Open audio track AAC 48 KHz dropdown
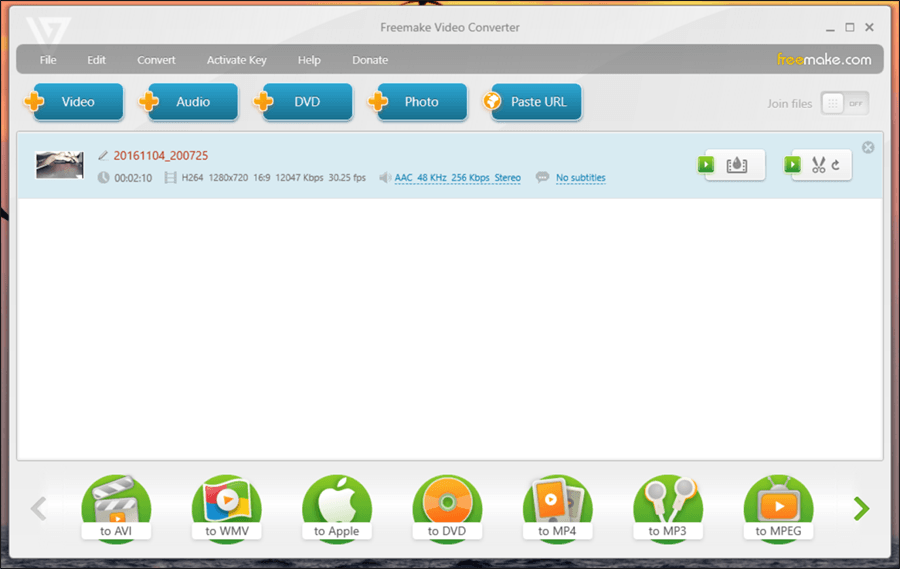Image resolution: width=900 pixels, height=569 pixels. (x=457, y=178)
